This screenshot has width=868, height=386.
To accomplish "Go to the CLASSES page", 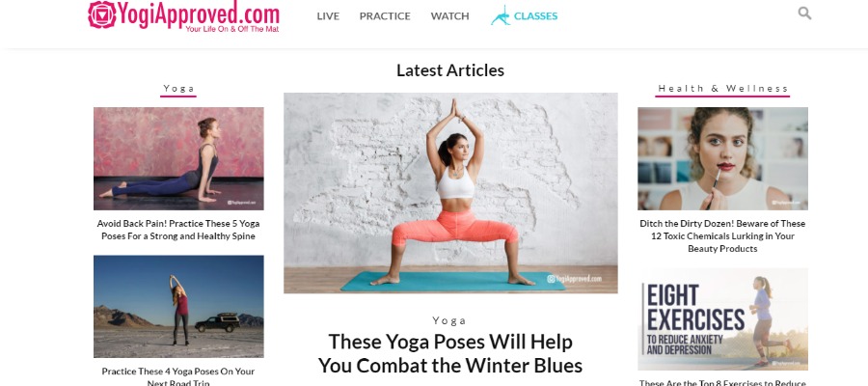I will tap(535, 16).
